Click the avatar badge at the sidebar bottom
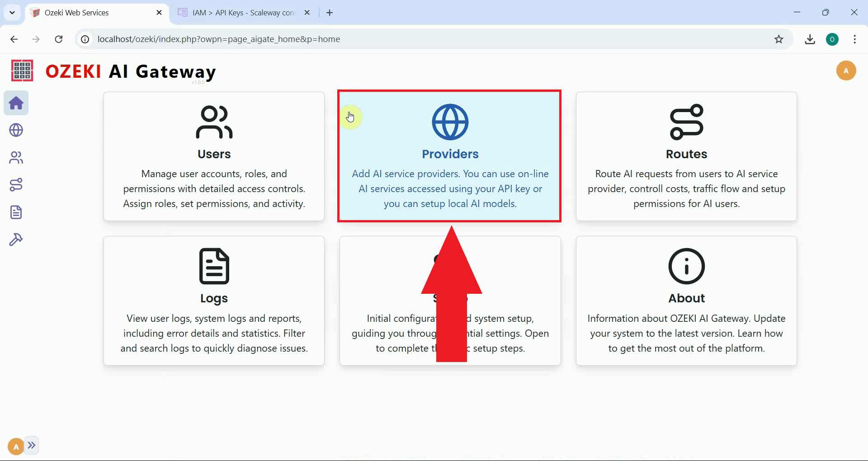 (x=15, y=446)
